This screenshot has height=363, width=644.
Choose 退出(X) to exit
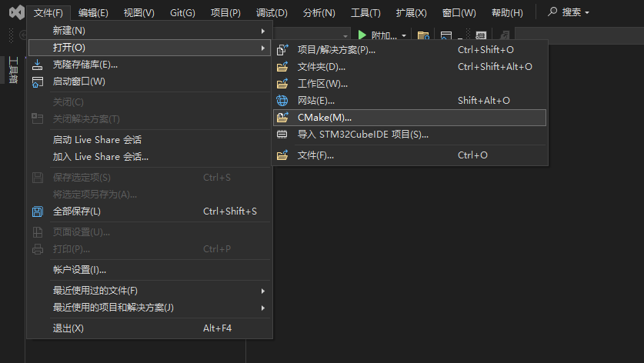[149, 328]
